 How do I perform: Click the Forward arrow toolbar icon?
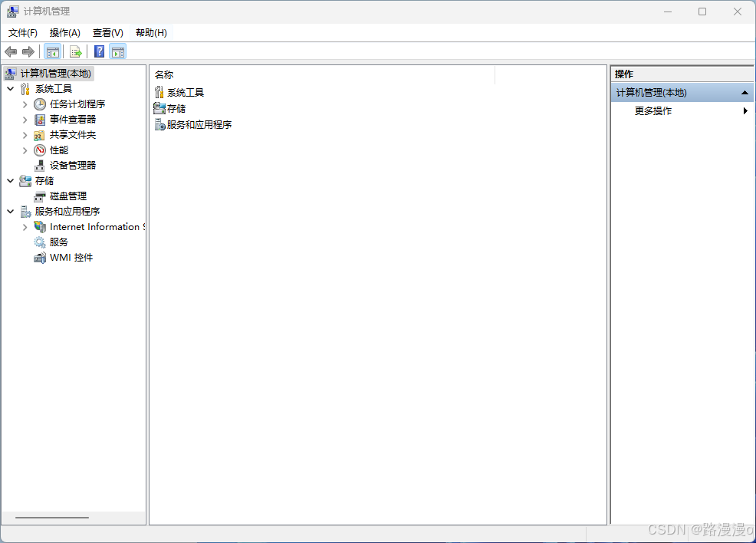point(28,51)
